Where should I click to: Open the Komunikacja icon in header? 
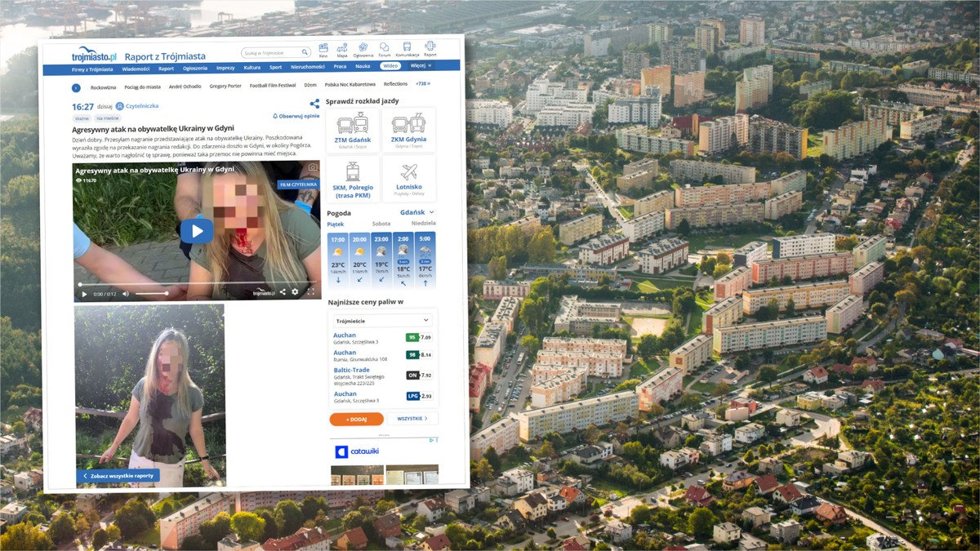point(407,49)
